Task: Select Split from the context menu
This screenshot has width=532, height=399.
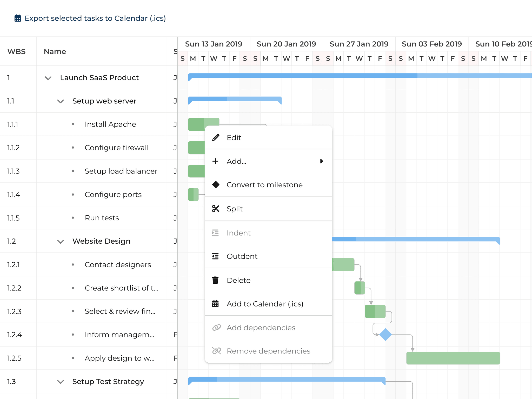Action: [x=234, y=209]
